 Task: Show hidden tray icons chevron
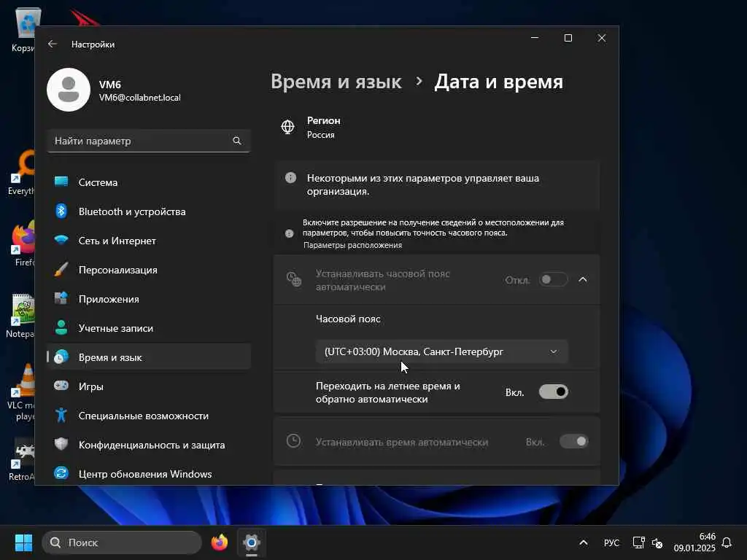[x=583, y=542]
